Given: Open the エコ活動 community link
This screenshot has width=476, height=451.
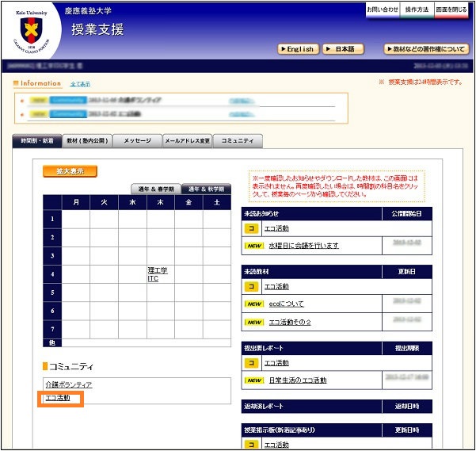Looking at the screenshot, I should tap(58, 398).
